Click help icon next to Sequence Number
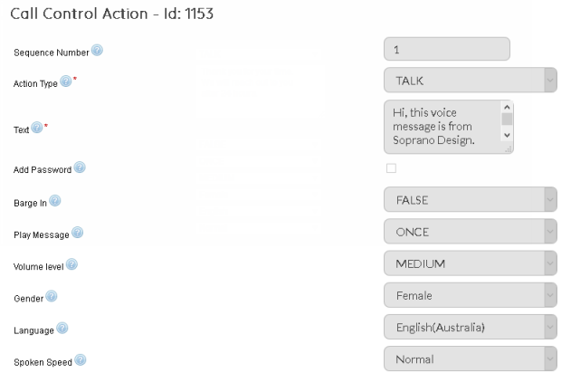The image size is (571, 392). pyautogui.click(x=98, y=51)
